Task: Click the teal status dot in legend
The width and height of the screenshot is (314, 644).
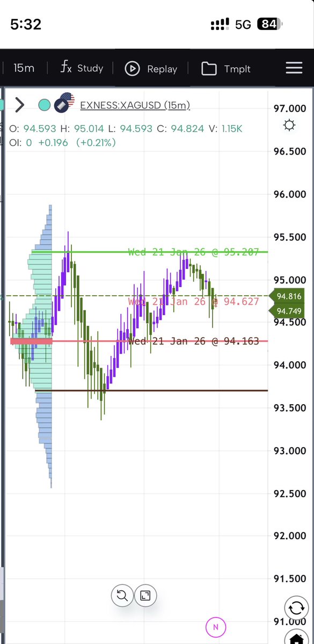Action: click(45, 105)
